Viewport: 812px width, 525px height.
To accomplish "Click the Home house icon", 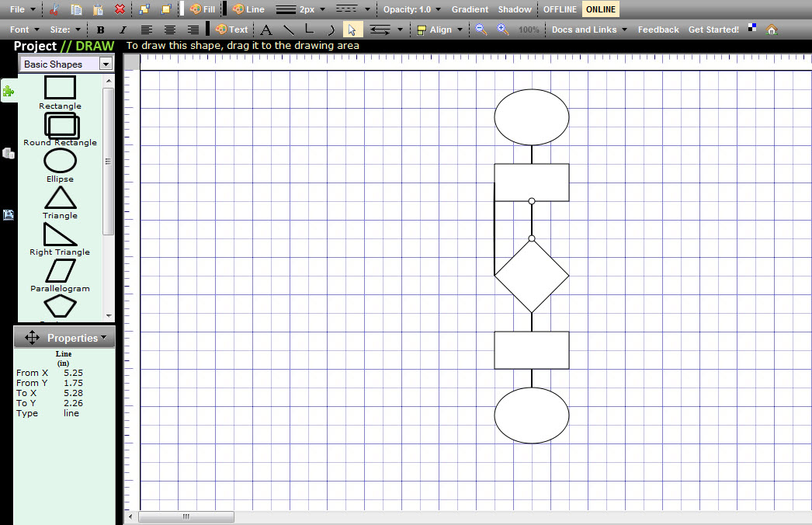I will 772,30.
